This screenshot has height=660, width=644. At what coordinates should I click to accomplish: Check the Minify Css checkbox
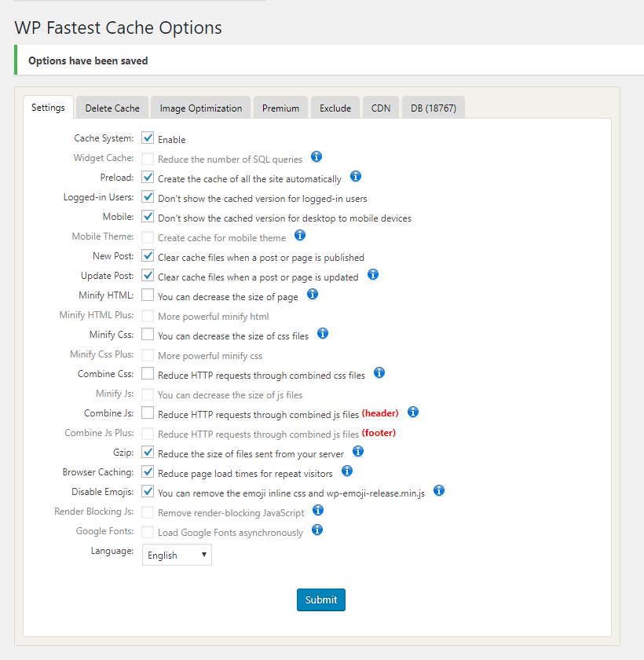pos(148,334)
